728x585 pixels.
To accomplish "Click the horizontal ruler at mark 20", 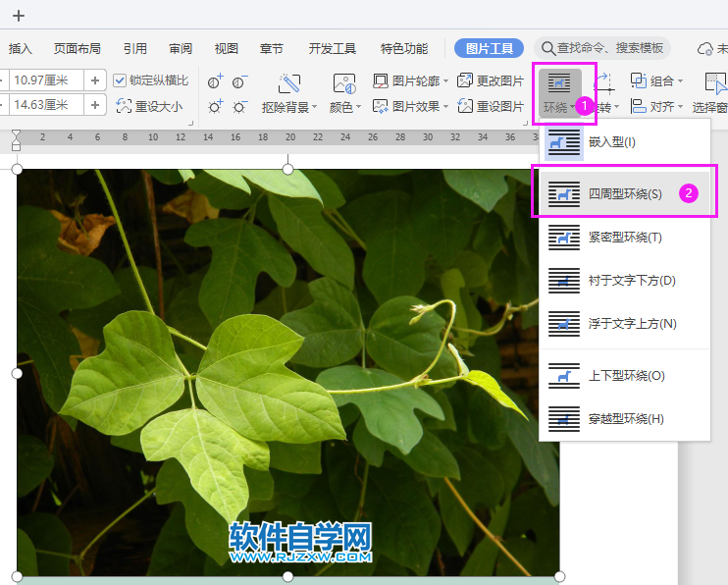I will (290, 137).
